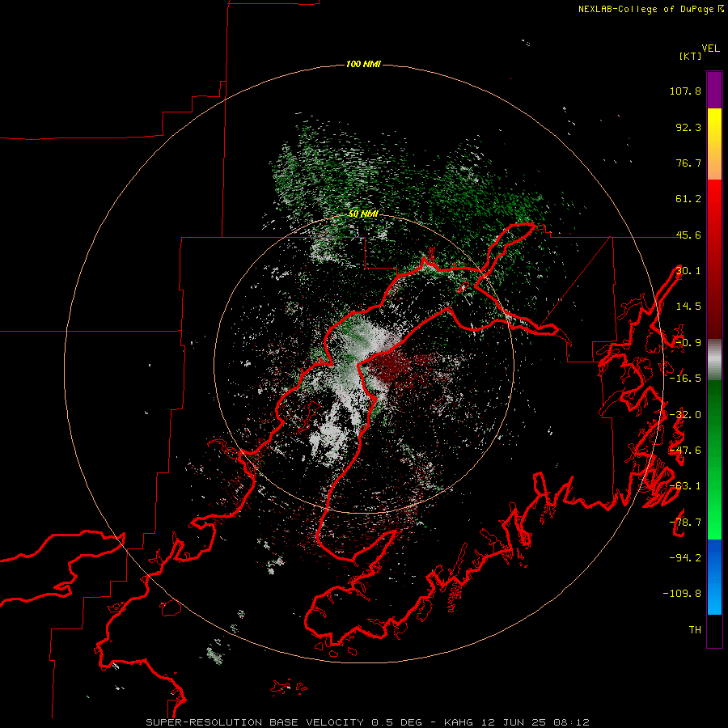Click the 14.5 legend value
Screen dimensions: 728x728
point(688,307)
